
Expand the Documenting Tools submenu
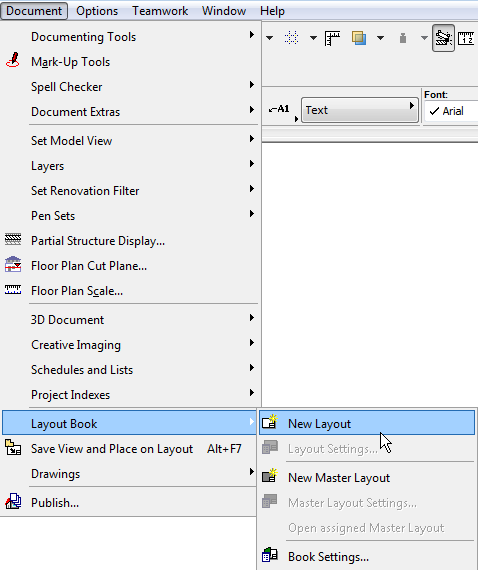[130, 37]
